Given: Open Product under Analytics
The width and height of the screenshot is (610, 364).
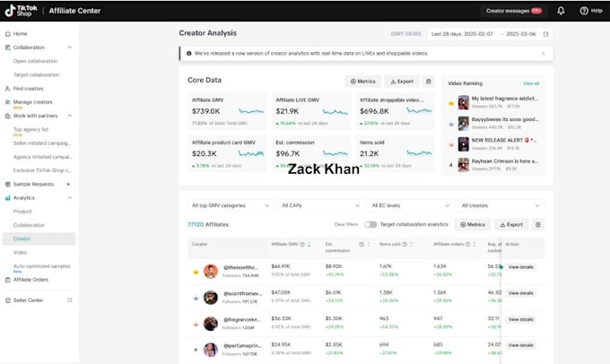Looking at the screenshot, I should pyautogui.click(x=22, y=212).
